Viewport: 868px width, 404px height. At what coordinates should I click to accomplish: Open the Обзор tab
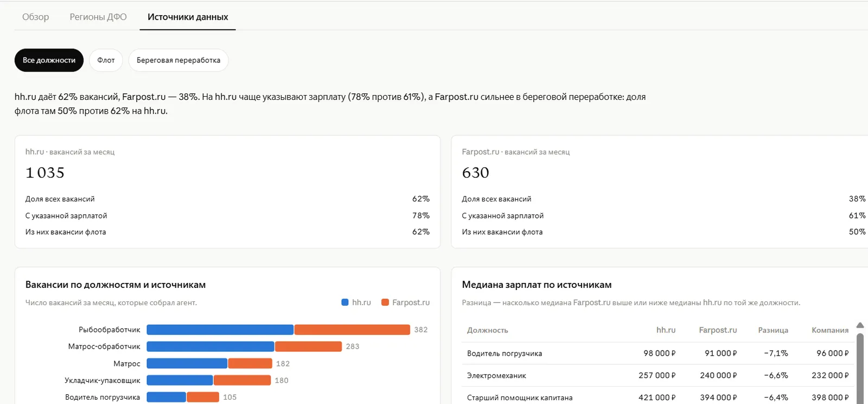[36, 17]
